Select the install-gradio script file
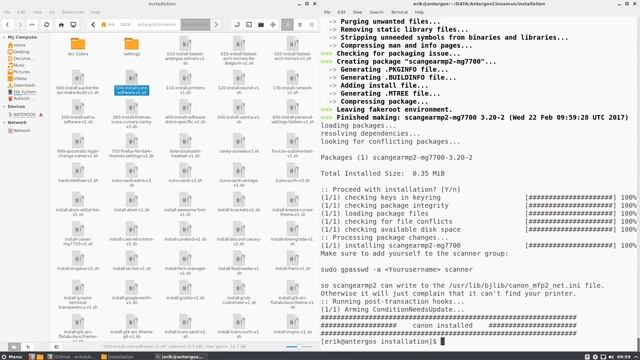This screenshot has width=640, height=360. (x=185, y=291)
